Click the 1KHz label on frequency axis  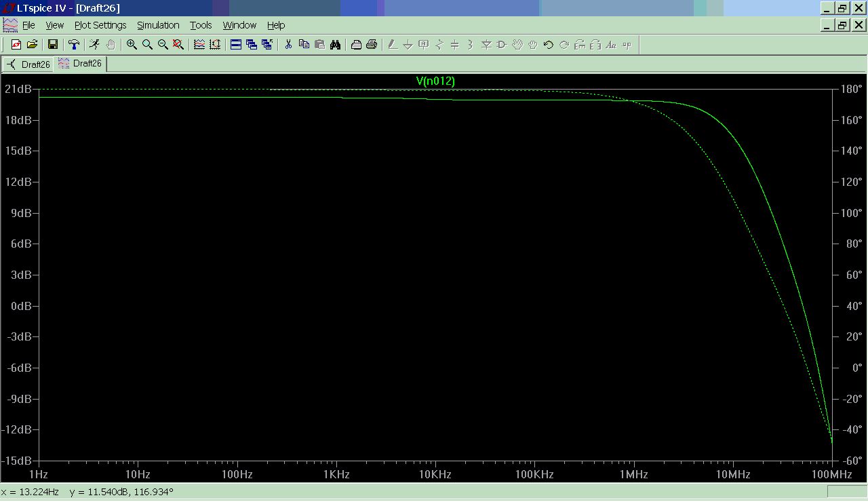pos(336,474)
